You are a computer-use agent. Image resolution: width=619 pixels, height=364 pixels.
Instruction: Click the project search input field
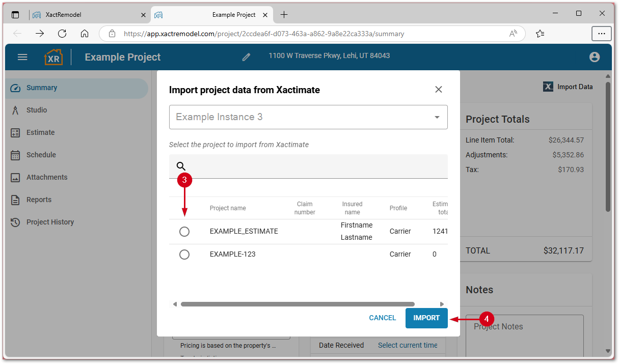pos(308,166)
